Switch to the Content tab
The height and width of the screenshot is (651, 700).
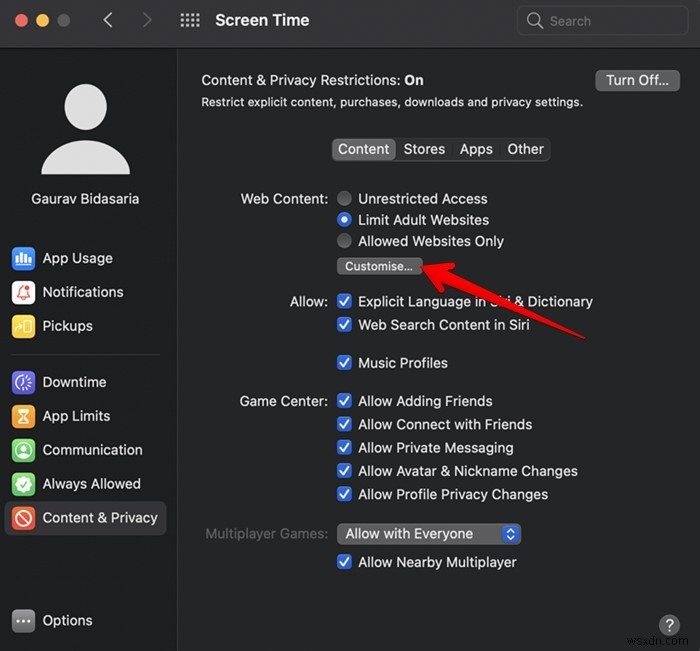click(363, 149)
